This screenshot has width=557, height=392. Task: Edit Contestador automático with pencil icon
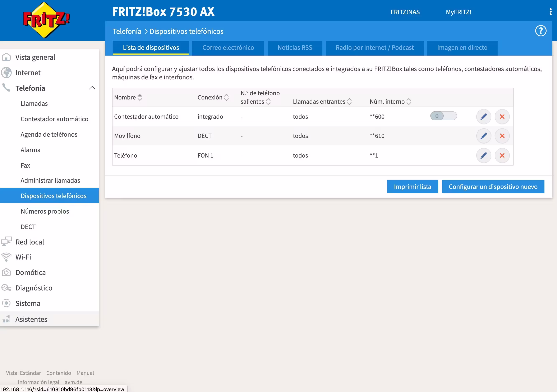pyautogui.click(x=483, y=117)
